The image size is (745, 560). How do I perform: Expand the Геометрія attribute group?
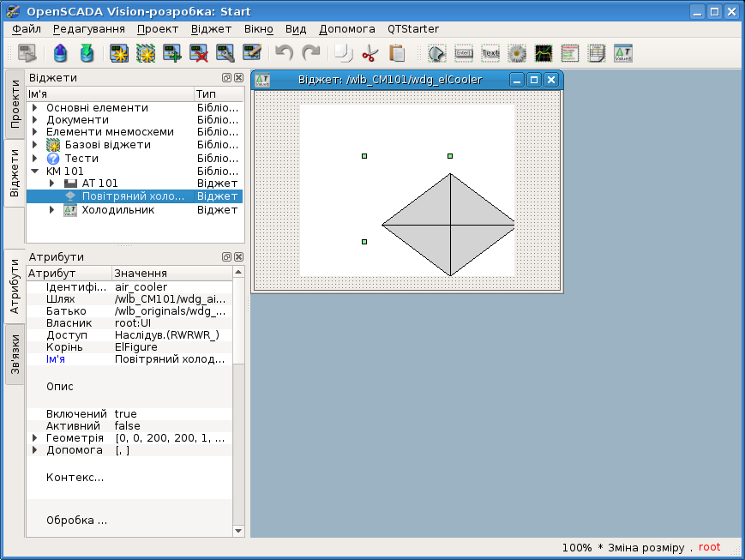[x=35, y=438]
